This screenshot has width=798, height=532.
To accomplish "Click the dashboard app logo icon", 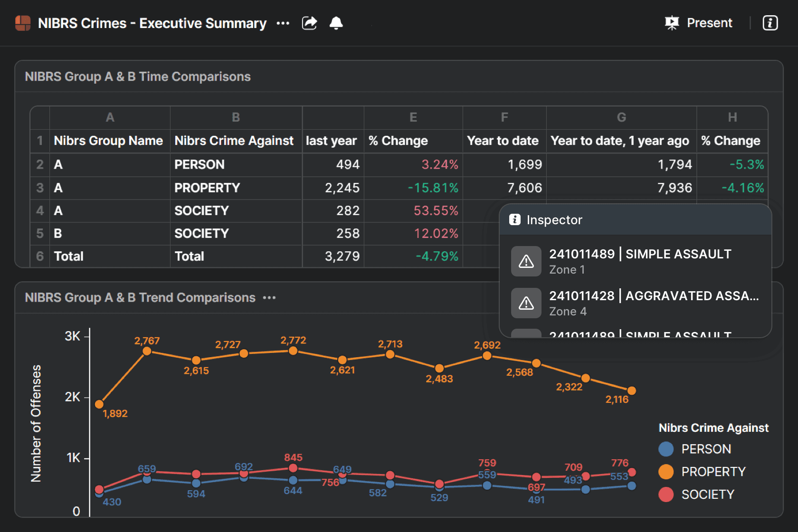I will (23, 23).
